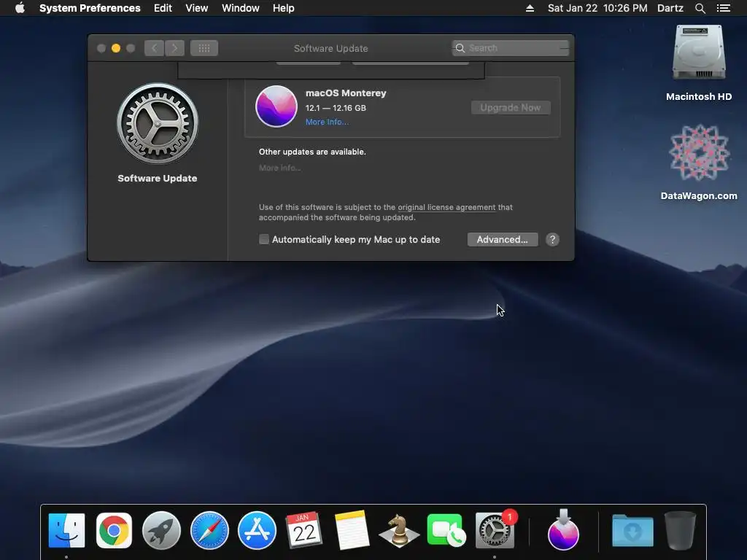This screenshot has height=560, width=747.
Task: Enable Automatically keep my Mac up to date
Action: (x=264, y=239)
